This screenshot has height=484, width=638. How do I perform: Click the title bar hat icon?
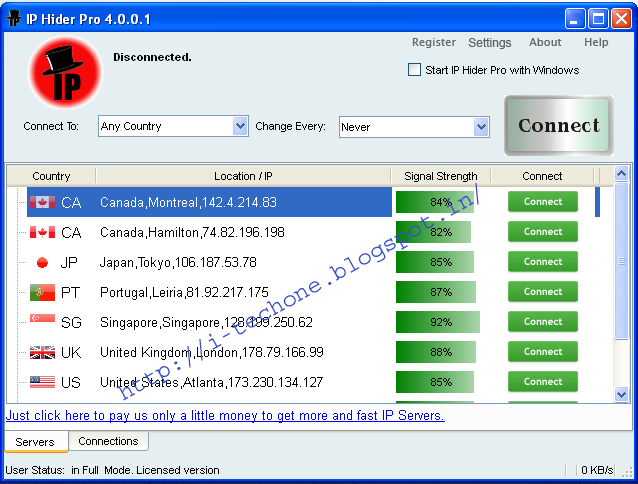pyautogui.click(x=13, y=18)
